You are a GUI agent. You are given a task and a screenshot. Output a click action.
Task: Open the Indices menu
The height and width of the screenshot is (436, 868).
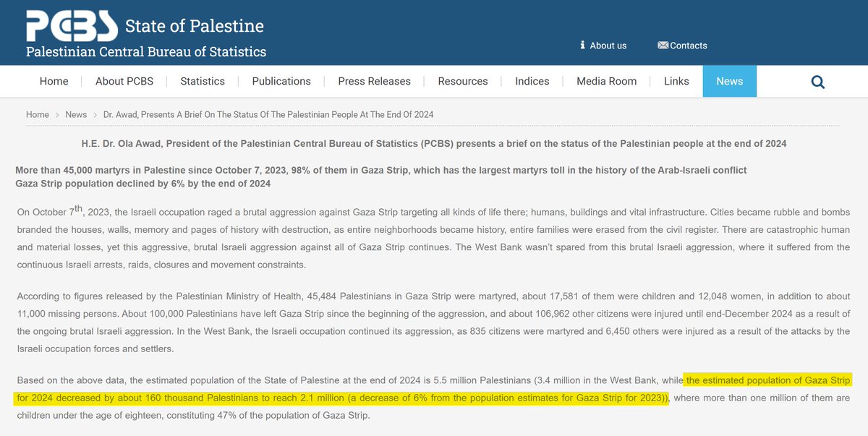point(532,81)
